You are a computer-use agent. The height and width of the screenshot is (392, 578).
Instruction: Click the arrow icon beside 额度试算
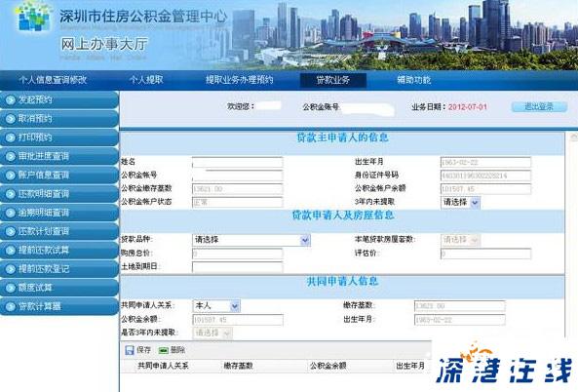pyautogui.click(x=10, y=288)
